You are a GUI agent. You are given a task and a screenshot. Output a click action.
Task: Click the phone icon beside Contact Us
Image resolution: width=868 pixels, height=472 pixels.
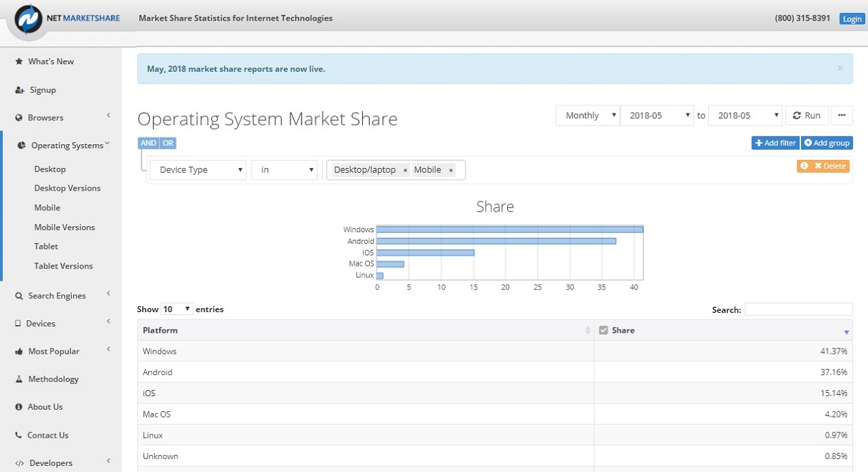click(x=19, y=435)
